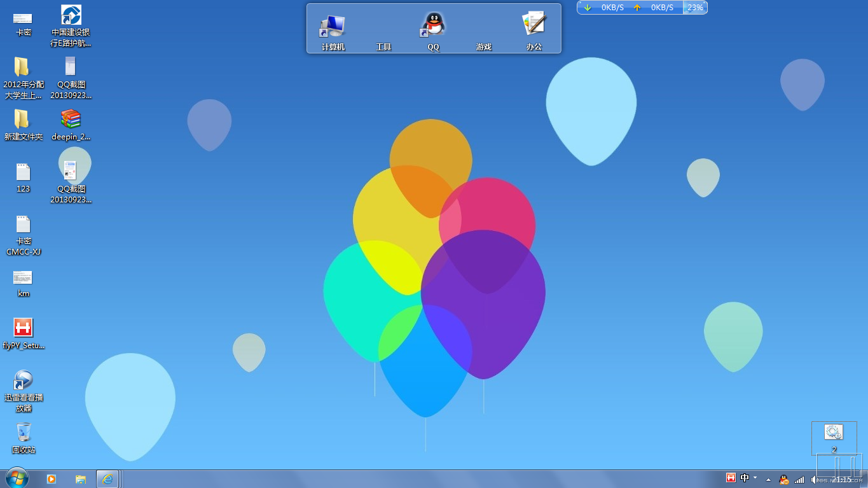
Task: Click the red H input method icon
Action: [x=731, y=478]
